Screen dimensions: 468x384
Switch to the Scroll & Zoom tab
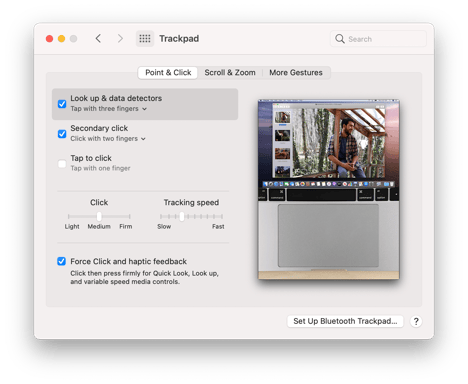tap(230, 73)
